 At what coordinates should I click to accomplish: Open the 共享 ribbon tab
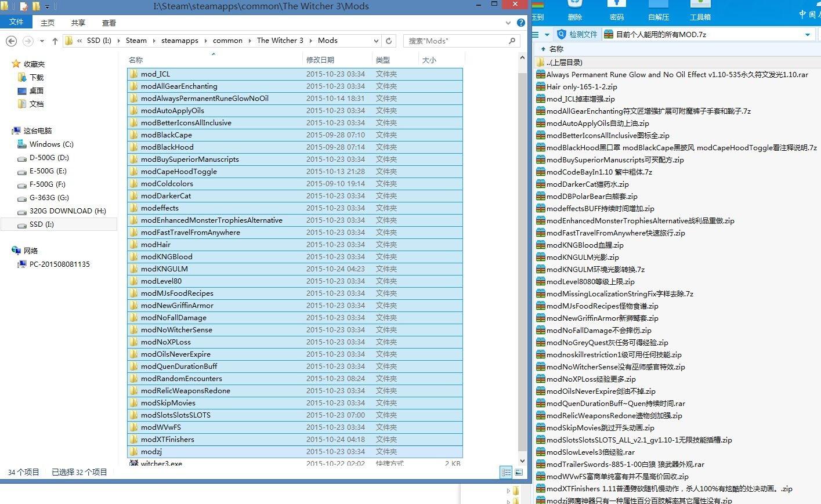[78, 23]
